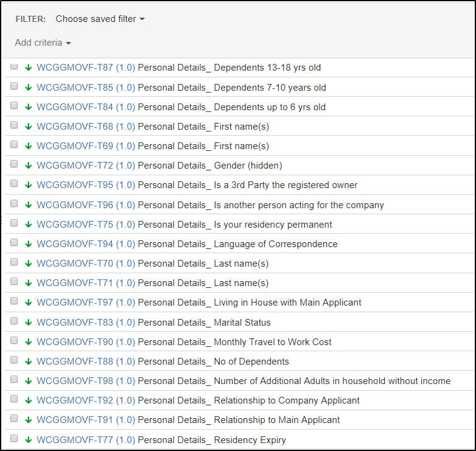Click the down arrow icon for WCGGMOVF-T96
The image size is (476, 451).
coord(29,205)
